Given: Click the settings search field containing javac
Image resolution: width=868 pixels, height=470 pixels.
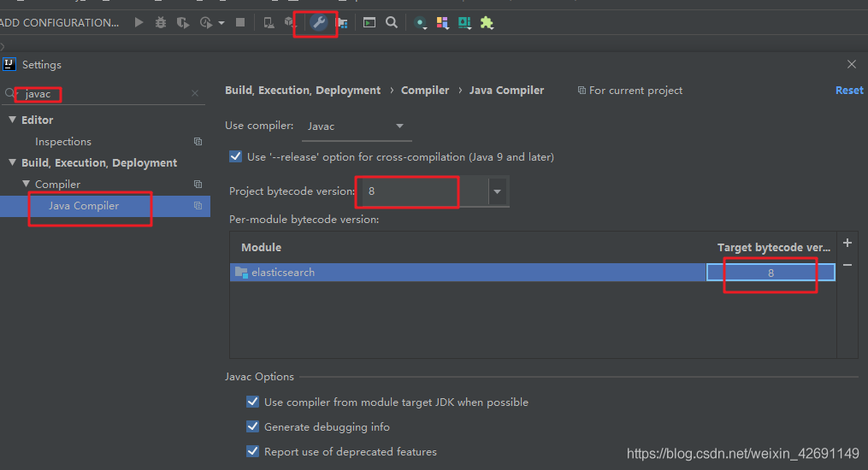Looking at the screenshot, I should (x=105, y=93).
